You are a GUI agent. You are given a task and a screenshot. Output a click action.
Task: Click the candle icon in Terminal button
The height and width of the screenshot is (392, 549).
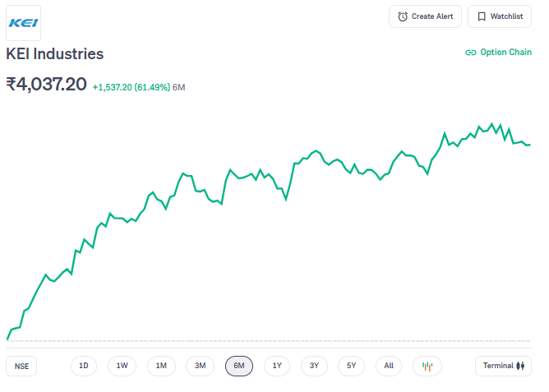click(x=520, y=366)
